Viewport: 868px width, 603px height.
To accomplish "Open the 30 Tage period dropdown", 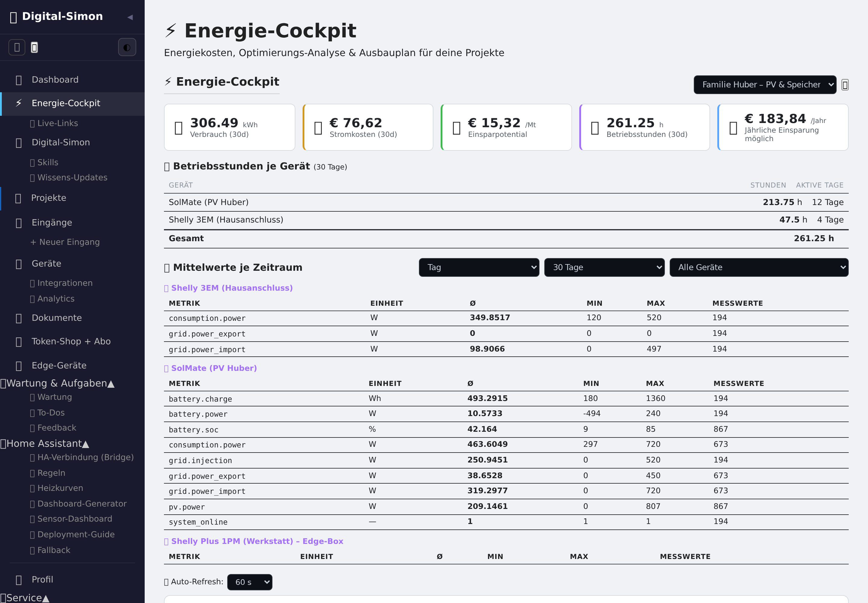I will click(604, 267).
